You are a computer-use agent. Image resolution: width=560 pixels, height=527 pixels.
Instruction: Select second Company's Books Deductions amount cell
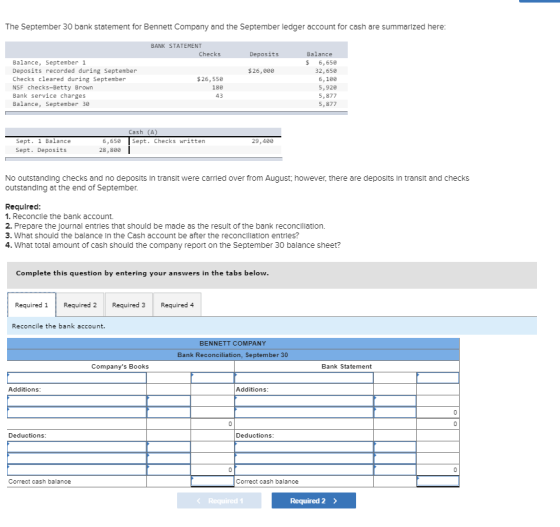(169, 458)
